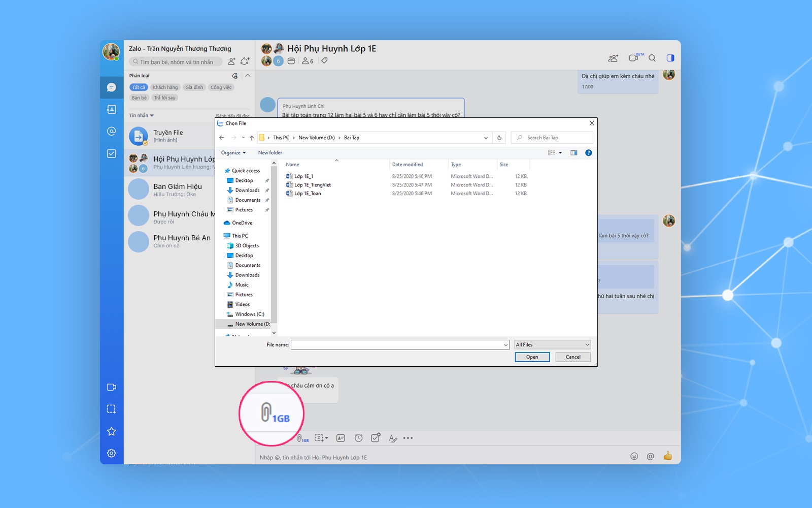Open the Tin nhắn filter dropdown
812x508 pixels.
(x=141, y=115)
